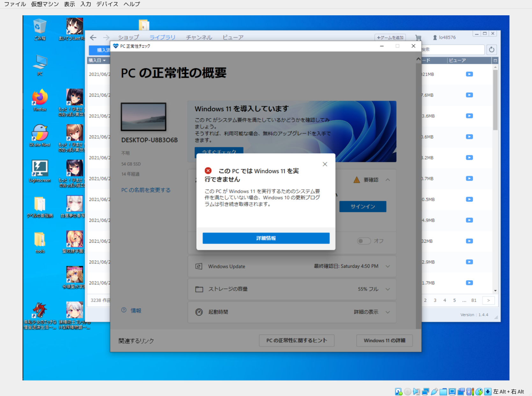Click the Windows 11 の詳細 button

point(384,341)
